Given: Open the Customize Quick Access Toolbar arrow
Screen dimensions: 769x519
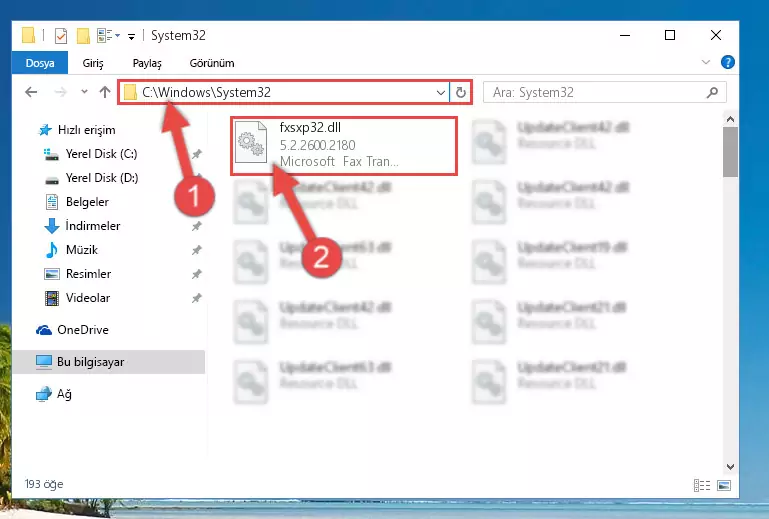Looking at the screenshot, I should pyautogui.click(x=131, y=36).
